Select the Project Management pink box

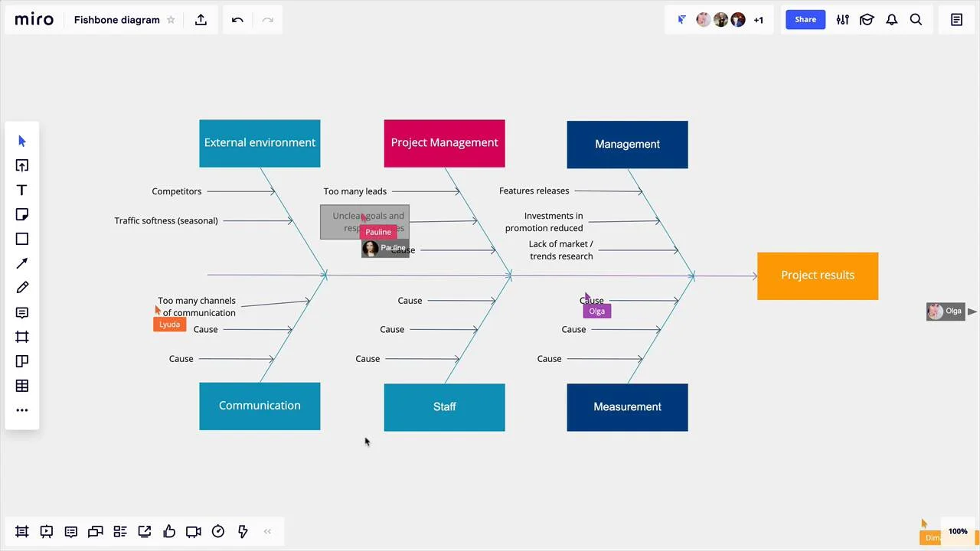[444, 143]
